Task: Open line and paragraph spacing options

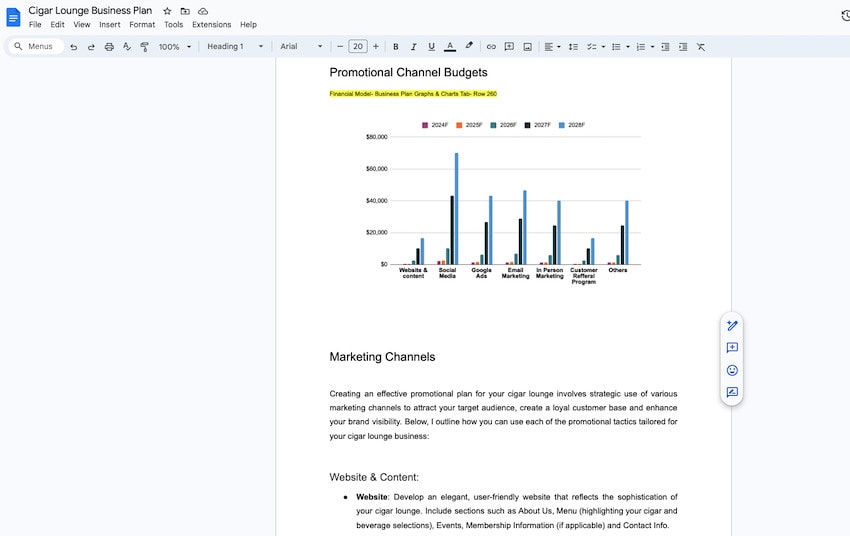Action: (573, 47)
